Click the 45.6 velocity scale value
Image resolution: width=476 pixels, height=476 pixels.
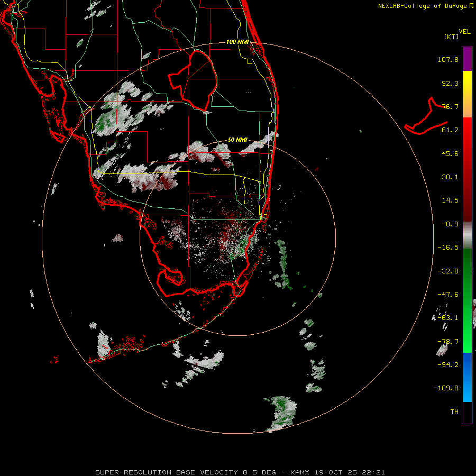pyautogui.click(x=450, y=153)
